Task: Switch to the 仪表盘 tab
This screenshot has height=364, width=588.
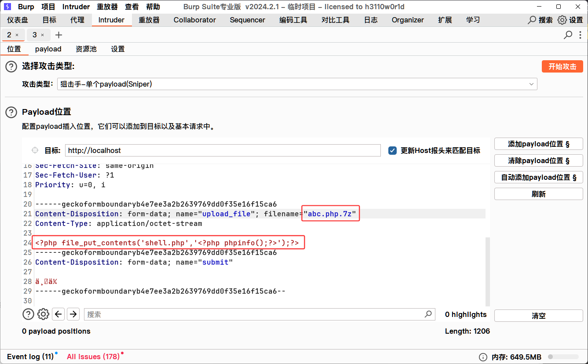Action: (18, 20)
